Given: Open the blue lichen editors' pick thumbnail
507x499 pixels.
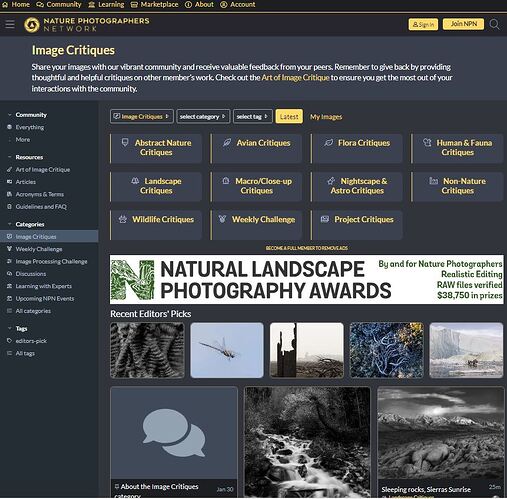Looking at the screenshot, I should pyautogui.click(x=386, y=350).
